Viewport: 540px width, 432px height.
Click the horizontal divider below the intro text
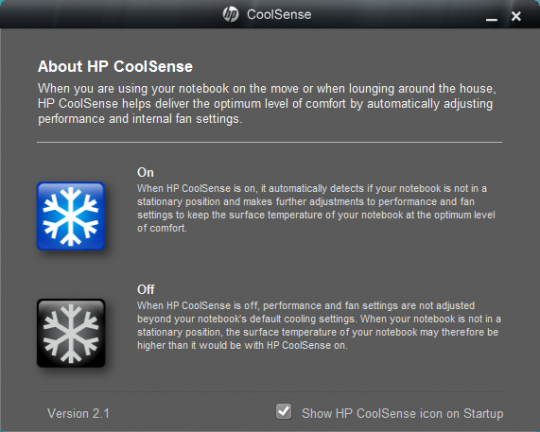pyautogui.click(x=270, y=142)
